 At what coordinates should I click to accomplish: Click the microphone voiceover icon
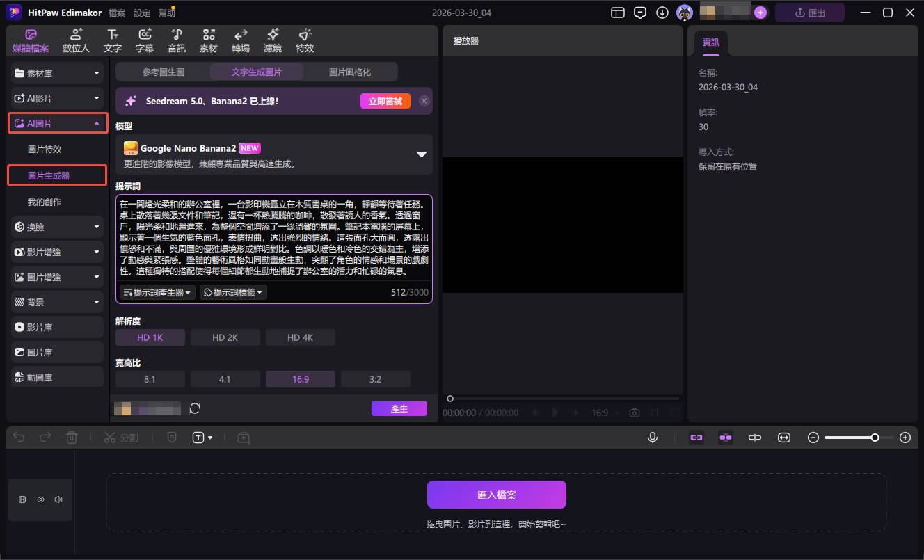pyautogui.click(x=652, y=437)
